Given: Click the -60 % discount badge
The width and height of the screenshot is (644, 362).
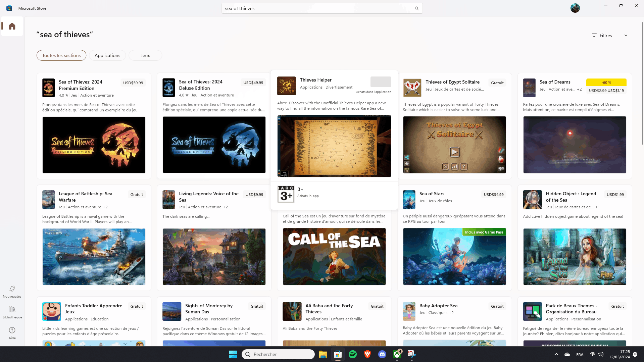Looking at the screenshot, I should coord(606,83).
